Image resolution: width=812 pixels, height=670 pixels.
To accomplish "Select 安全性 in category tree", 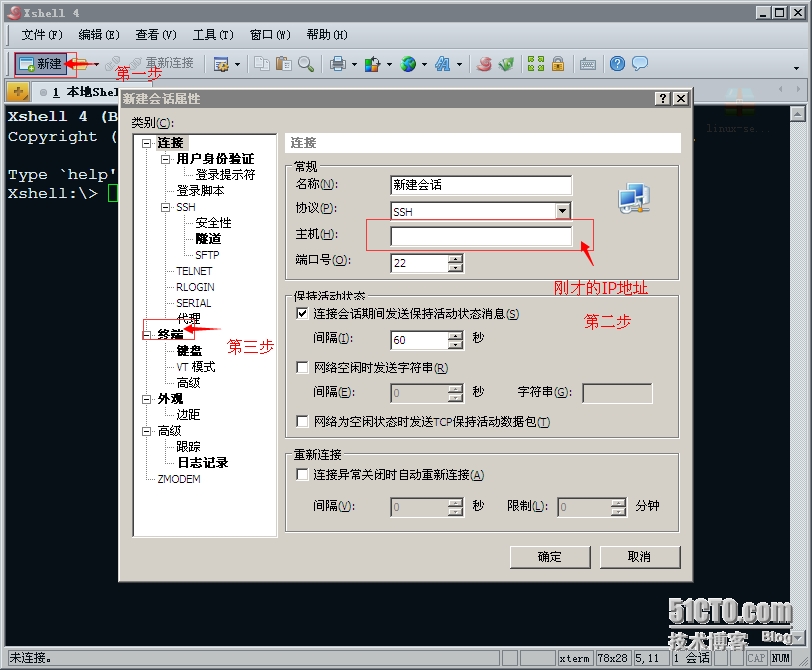I will (x=213, y=223).
